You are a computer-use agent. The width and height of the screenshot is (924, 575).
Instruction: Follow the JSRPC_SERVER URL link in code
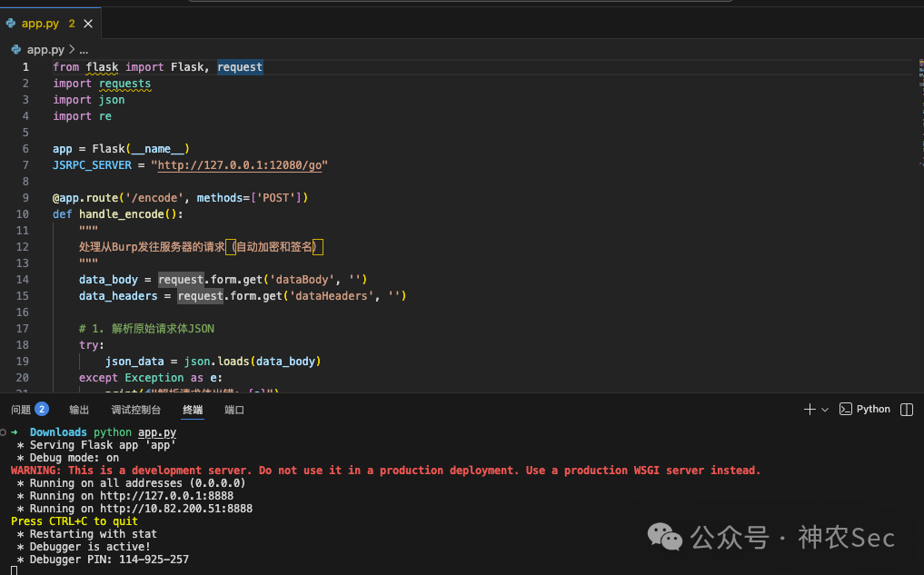[240, 165]
